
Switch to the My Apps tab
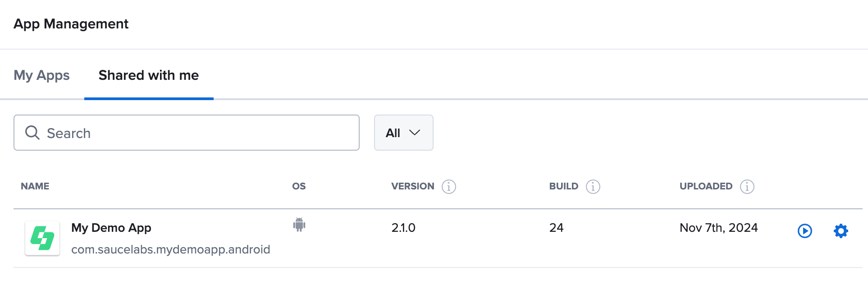tap(41, 75)
